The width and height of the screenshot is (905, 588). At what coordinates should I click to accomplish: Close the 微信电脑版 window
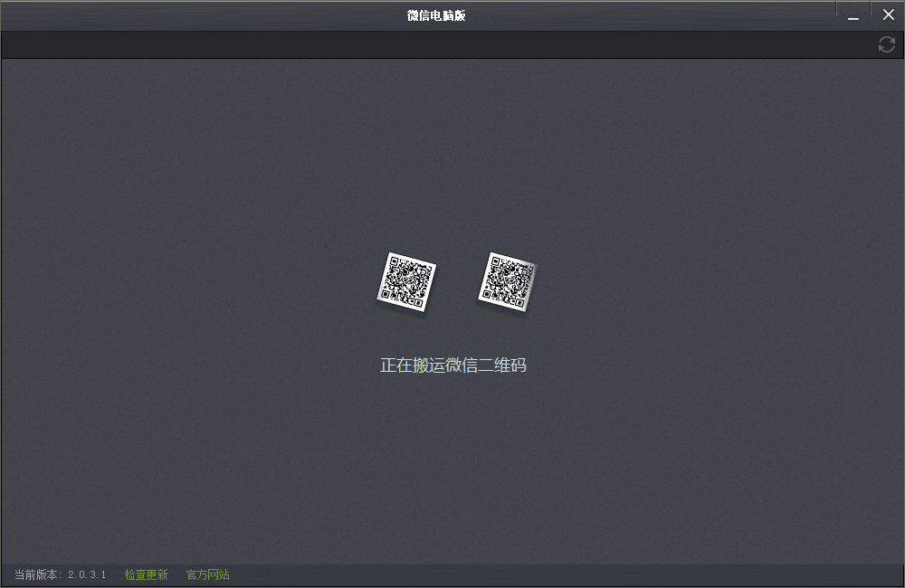(x=889, y=15)
